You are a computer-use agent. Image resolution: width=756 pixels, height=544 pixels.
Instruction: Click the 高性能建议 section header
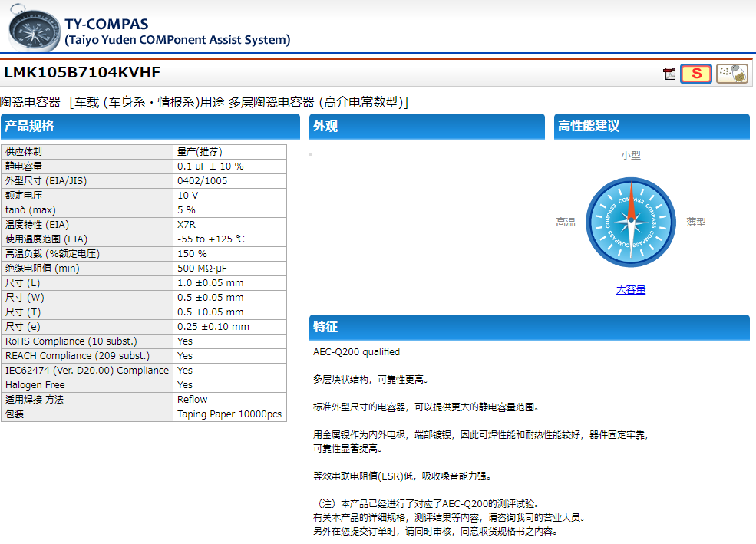(652, 127)
